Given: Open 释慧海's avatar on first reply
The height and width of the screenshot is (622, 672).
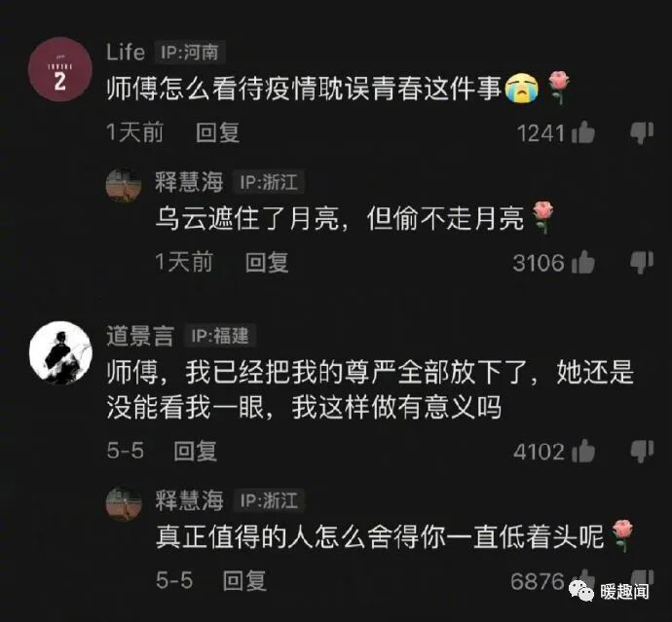Looking at the screenshot, I should coord(124,186).
